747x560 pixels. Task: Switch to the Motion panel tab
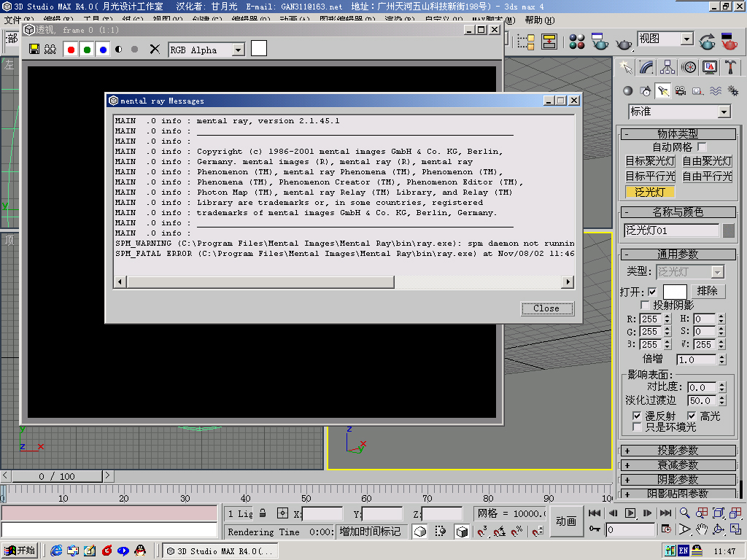689,67
